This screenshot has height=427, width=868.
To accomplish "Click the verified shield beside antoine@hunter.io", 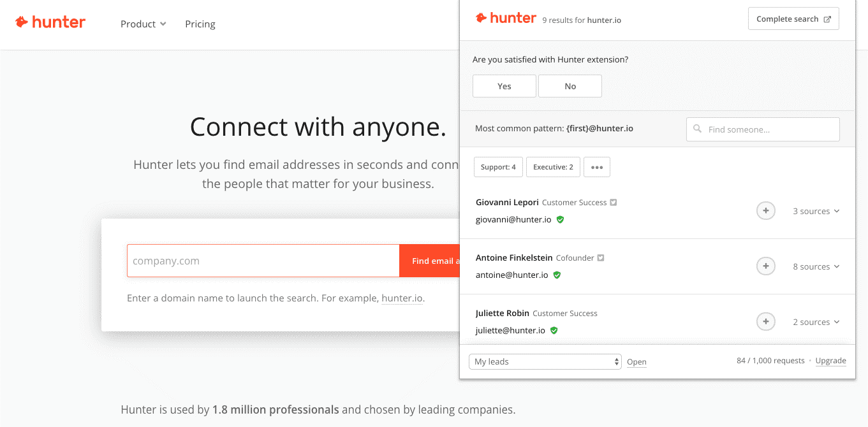I will [x=557, y=275].
